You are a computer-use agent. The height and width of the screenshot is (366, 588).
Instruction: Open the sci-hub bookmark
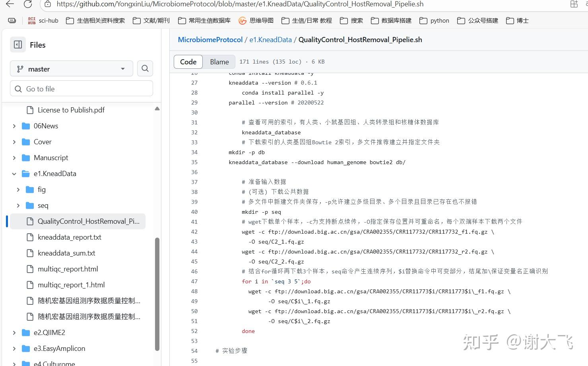point(43,20)
